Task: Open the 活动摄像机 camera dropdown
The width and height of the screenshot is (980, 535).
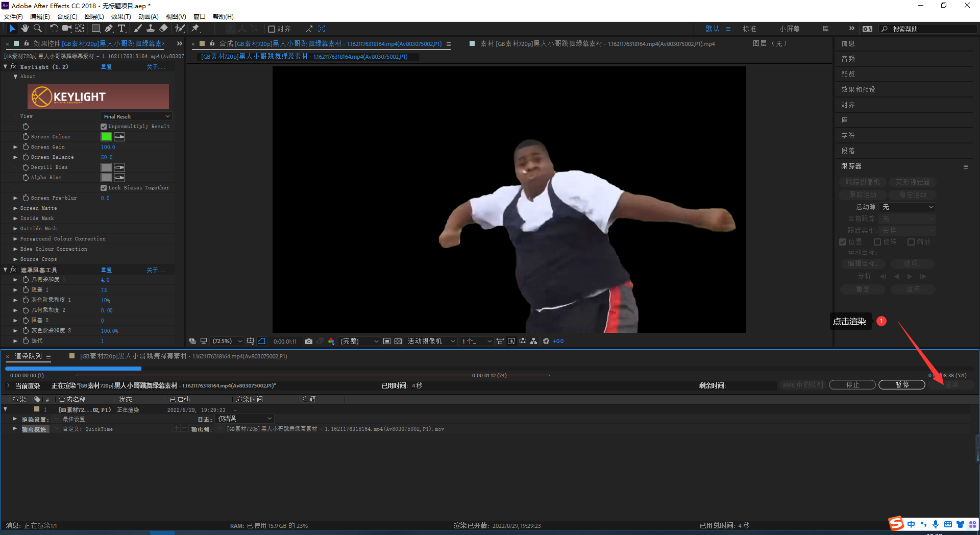Action: (431, 341)
